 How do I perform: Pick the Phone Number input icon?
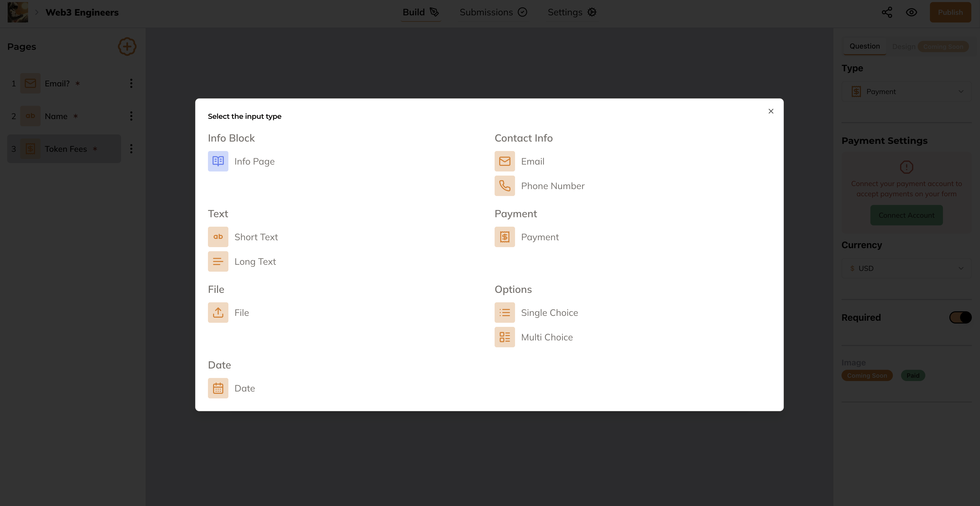[x=505, y=186]
